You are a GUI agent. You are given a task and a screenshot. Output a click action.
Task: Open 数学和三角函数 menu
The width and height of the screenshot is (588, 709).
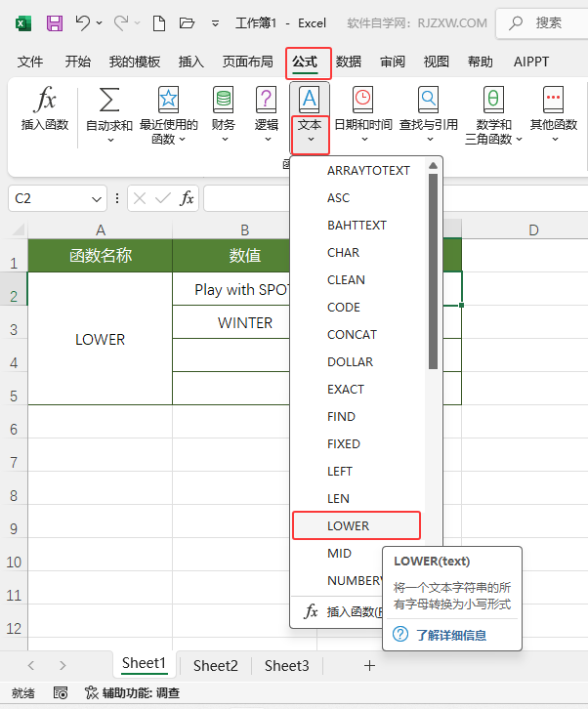[x=493, y=115]
